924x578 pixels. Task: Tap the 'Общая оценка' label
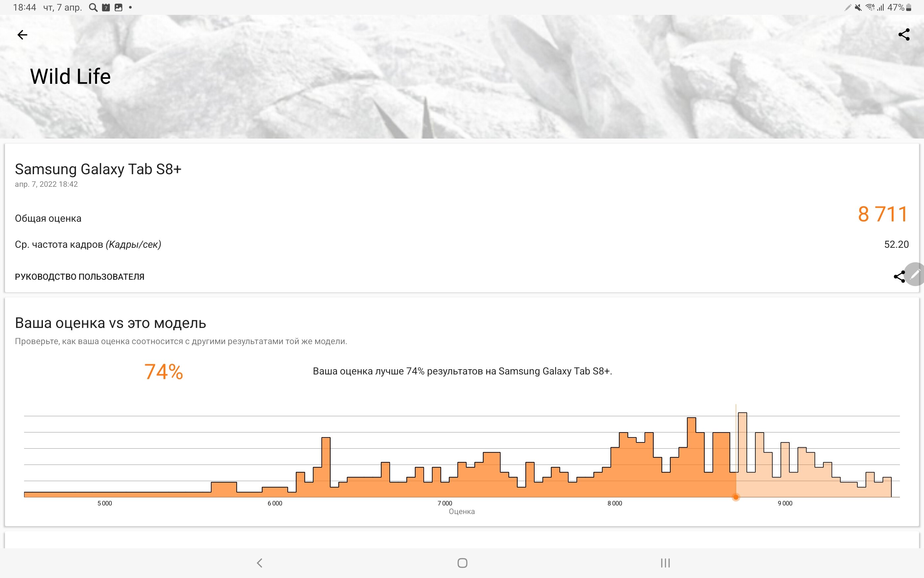click(48, 218)
